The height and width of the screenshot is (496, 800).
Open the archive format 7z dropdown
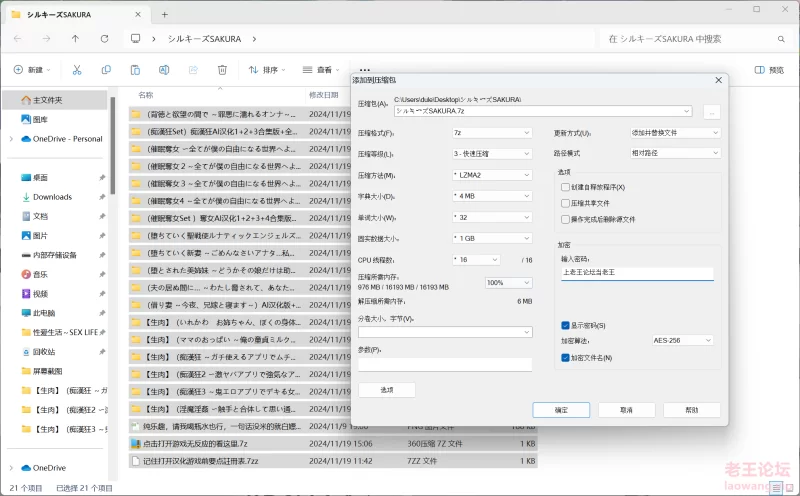click(492, 133)
